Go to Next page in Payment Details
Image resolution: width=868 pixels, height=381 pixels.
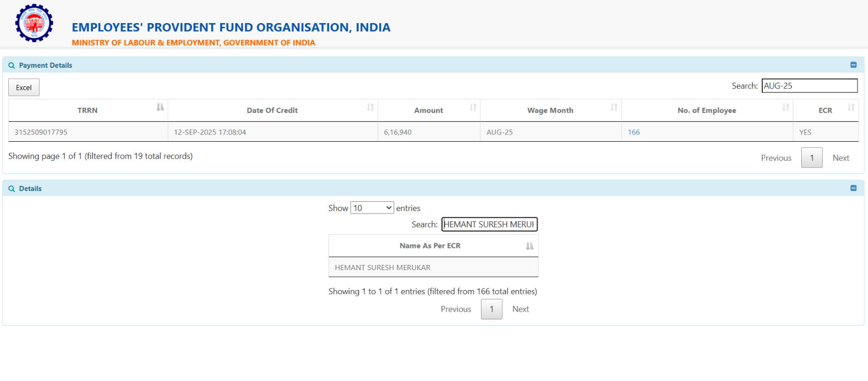coord(841,158)
